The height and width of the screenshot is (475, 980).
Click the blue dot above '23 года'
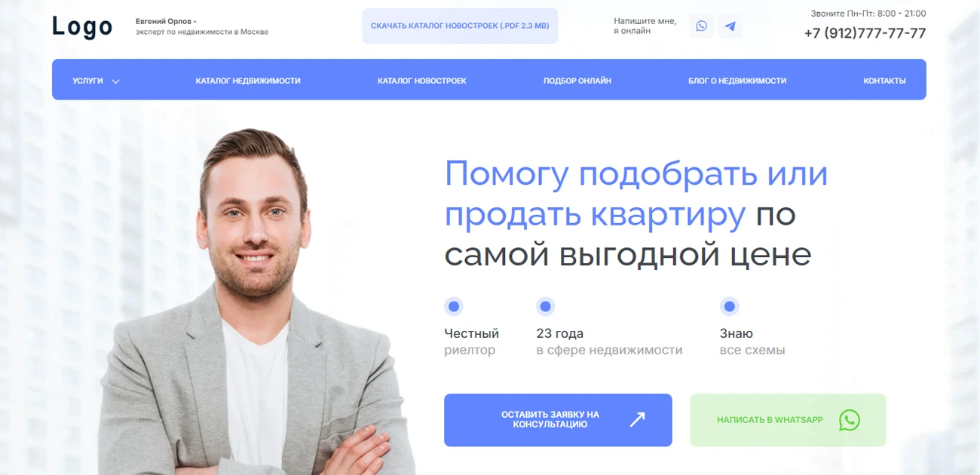point(546,307)
